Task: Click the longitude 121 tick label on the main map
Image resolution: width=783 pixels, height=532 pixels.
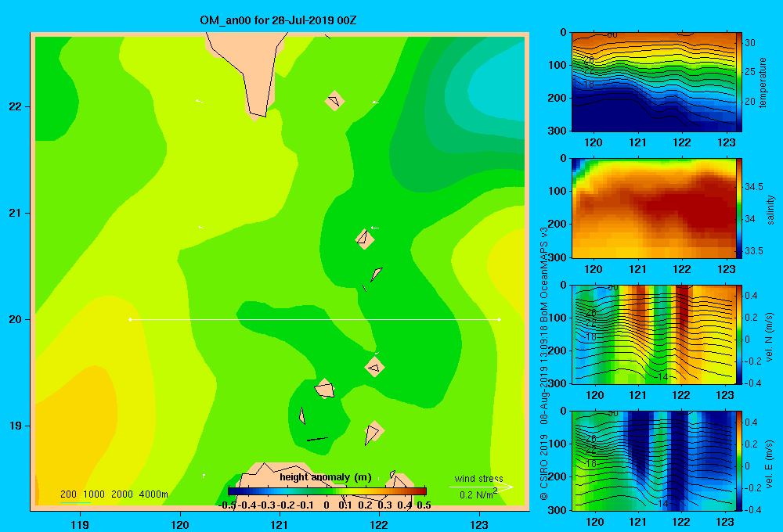Action: (280, 524)
